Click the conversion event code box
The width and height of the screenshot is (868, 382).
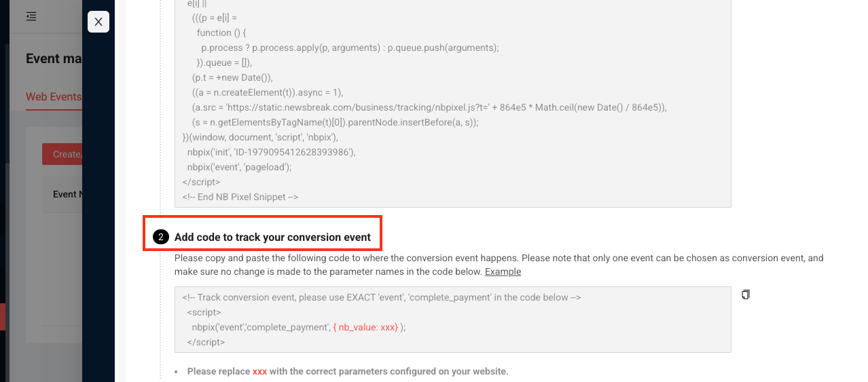[x=452, y=320]
